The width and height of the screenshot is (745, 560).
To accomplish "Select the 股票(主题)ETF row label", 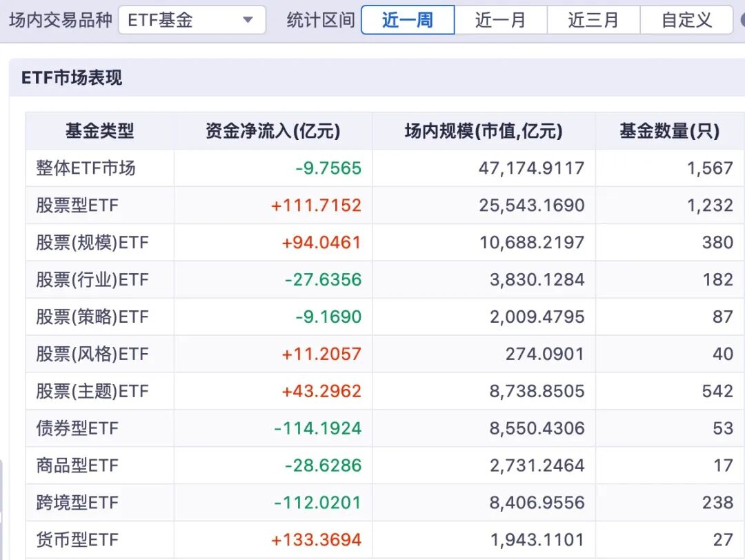I will point(92,392).
